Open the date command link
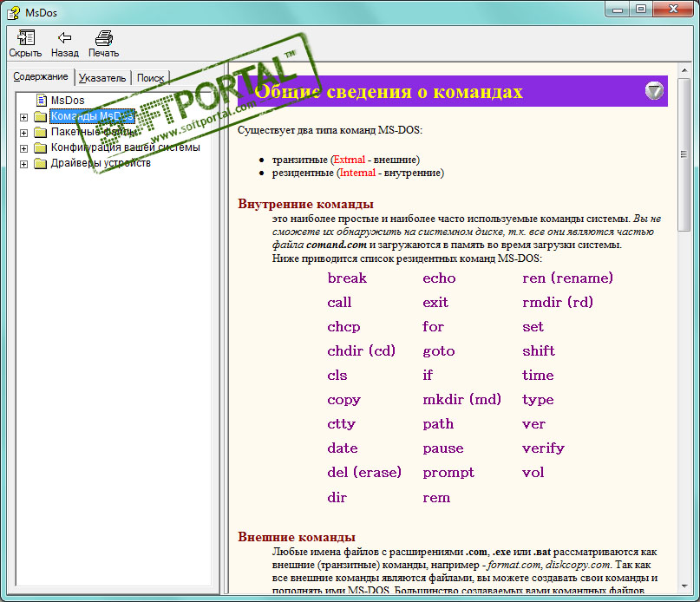 click(x=343, y=448)
